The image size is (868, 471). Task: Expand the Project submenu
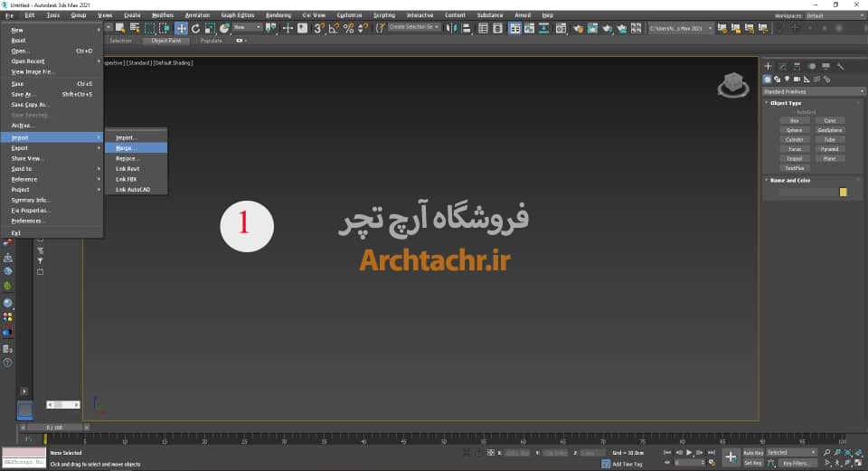52,189
